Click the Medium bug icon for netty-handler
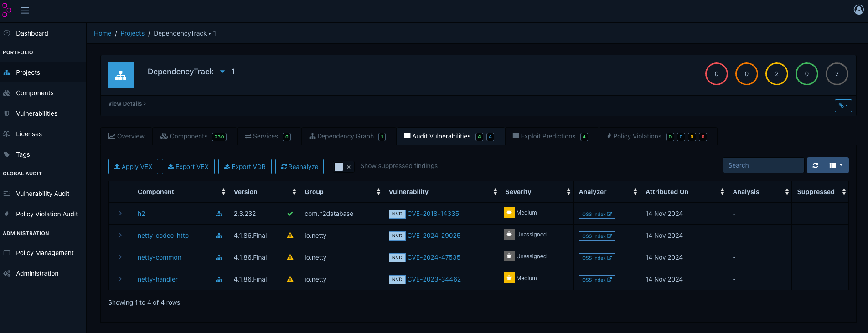 [x=509, y=278]
